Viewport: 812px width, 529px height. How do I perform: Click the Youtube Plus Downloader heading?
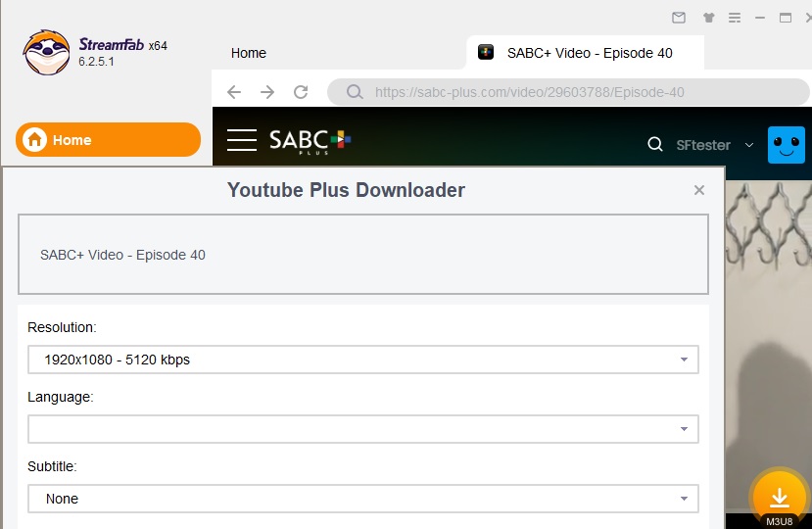346,190
